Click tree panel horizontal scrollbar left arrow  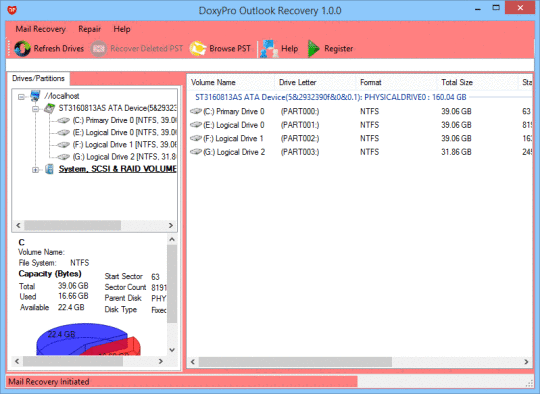(18, 225)
